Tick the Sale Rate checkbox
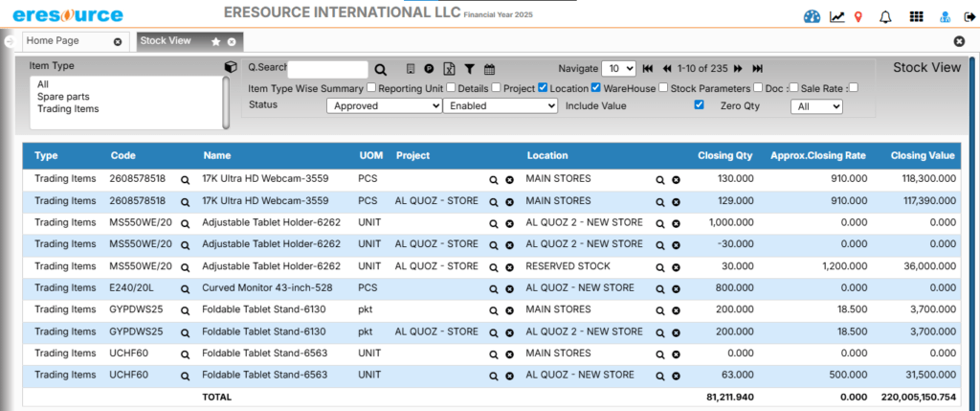Viewport: 980px width, 411px height. tap(854, 87)
